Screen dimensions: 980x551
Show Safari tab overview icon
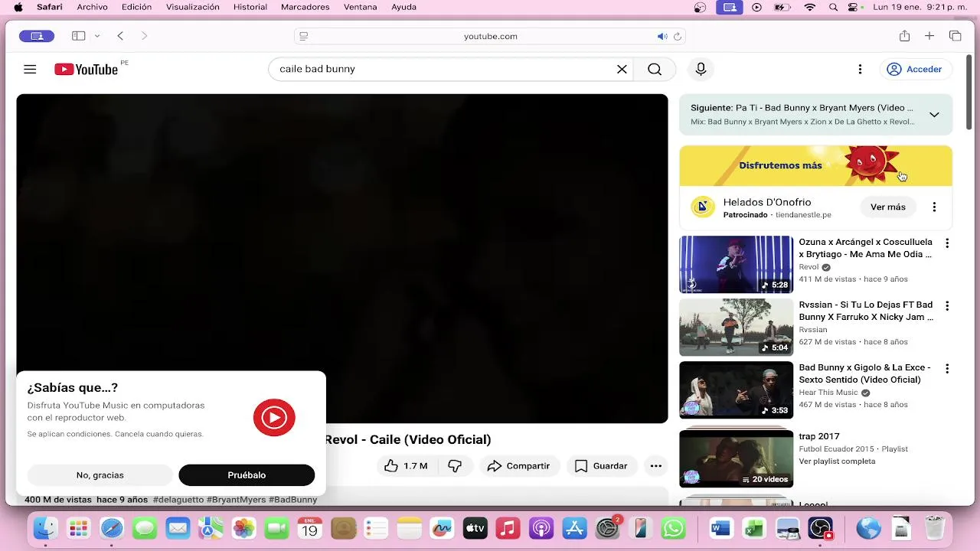(955, 36)
